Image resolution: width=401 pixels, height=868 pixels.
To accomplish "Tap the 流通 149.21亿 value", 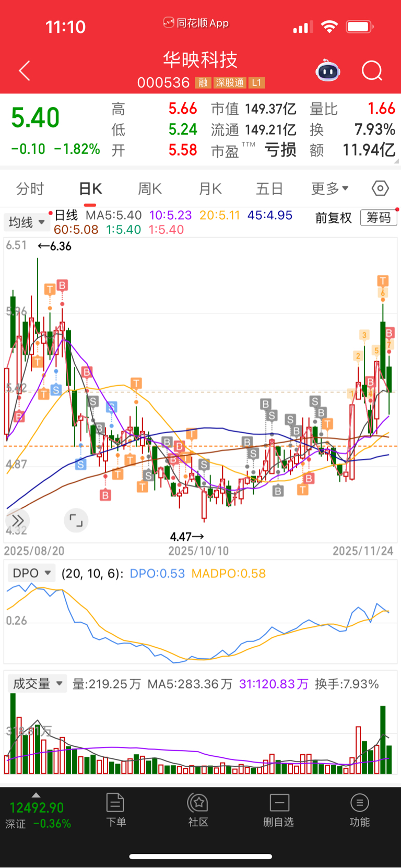I will [270, 129].
